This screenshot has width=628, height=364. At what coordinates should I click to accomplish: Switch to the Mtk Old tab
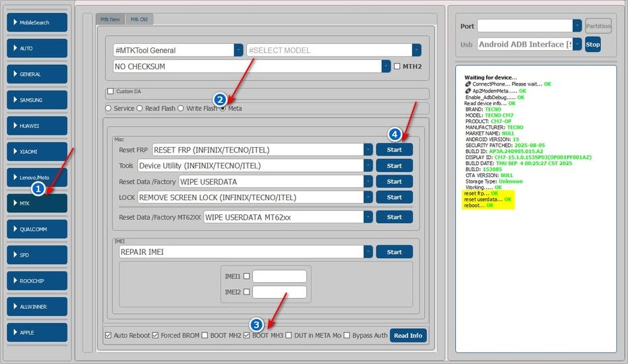pyautogui.click(x=139, y=20)
